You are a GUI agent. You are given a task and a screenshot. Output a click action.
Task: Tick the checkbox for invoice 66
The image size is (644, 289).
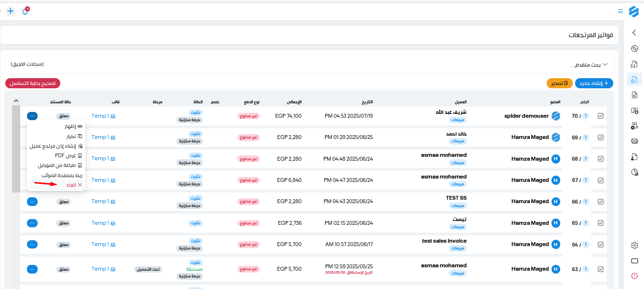pos(601,202)
